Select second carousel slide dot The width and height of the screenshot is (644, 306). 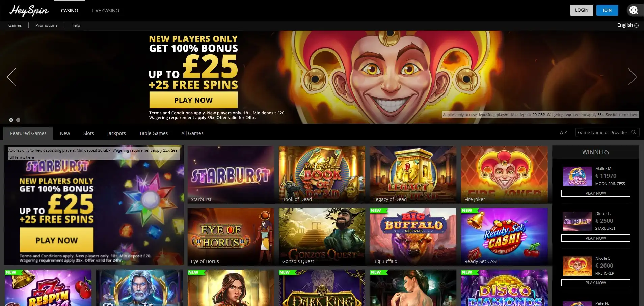click(18, 120)
